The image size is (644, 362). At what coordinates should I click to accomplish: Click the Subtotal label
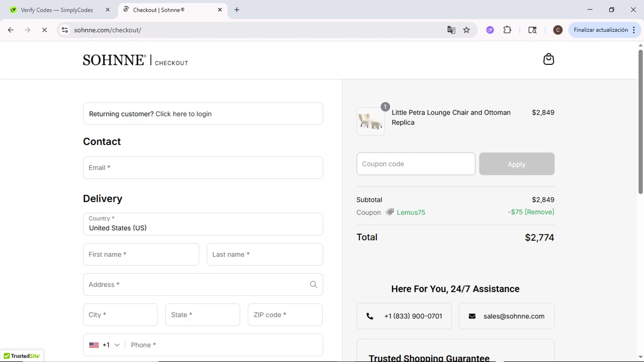[x=369, y=200]
